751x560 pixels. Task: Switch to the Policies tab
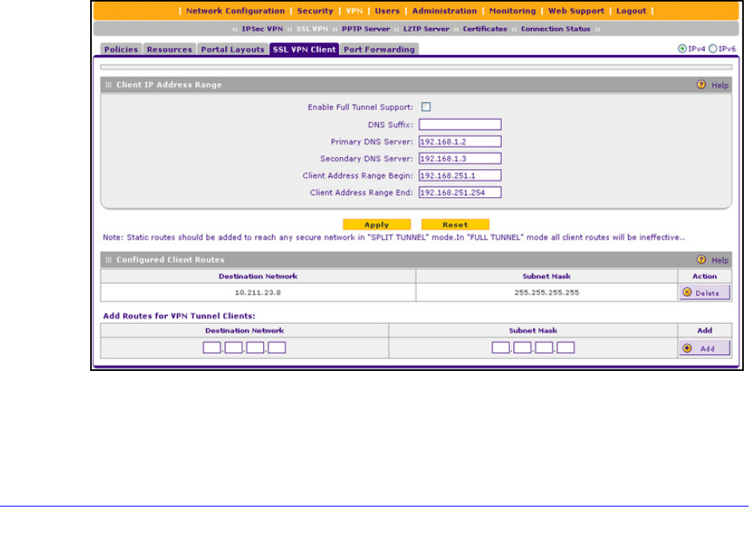[120, 49]
